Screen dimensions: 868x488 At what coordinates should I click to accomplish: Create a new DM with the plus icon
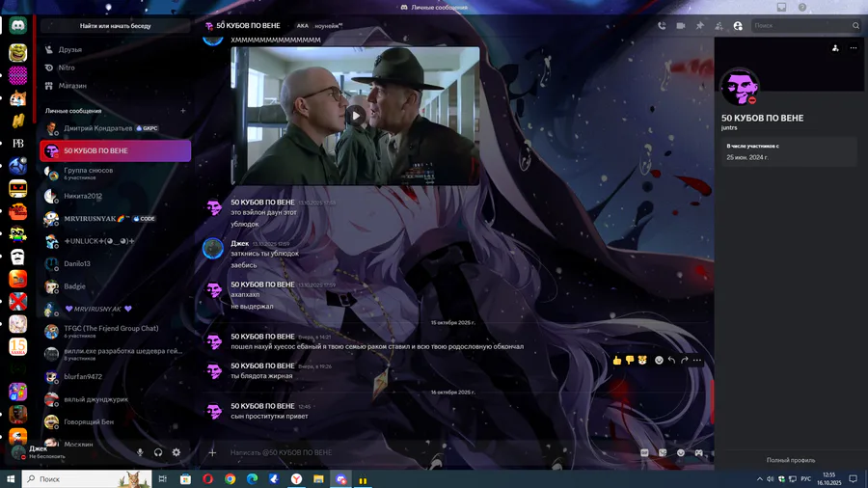tap(182, 111)
